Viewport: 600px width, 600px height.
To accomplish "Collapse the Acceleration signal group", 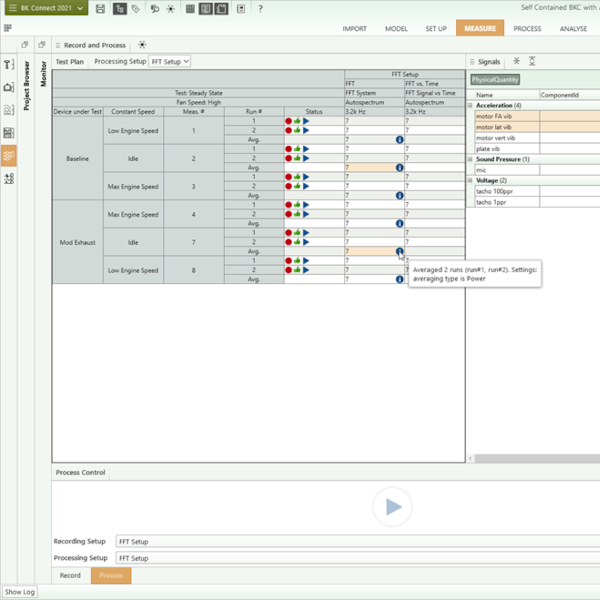I will (471, 105).
